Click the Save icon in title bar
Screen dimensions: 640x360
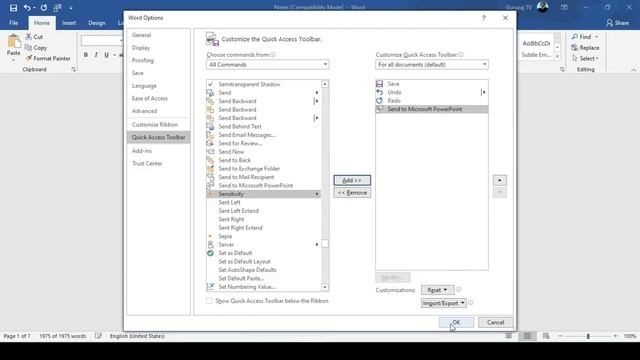point(13,8)
